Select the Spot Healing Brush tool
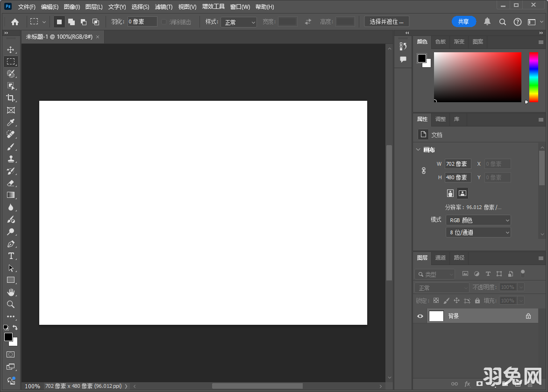Viewport: 548px width, 392px height. pyautogui.click(x=11, y=134)
